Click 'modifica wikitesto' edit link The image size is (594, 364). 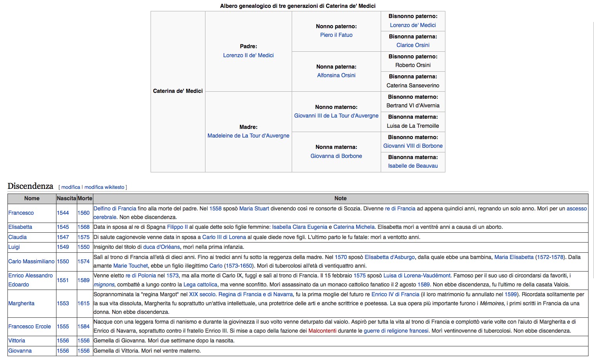[104, 187]
